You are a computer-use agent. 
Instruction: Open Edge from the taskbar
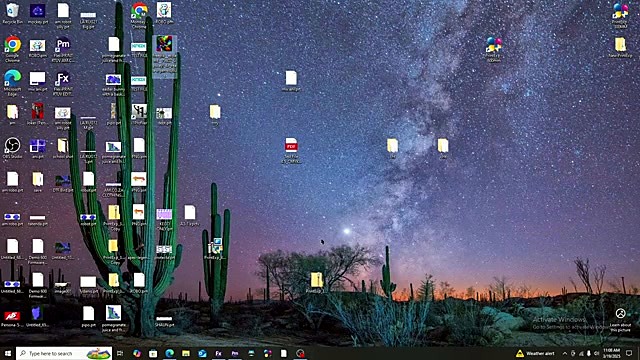[169, 353]
